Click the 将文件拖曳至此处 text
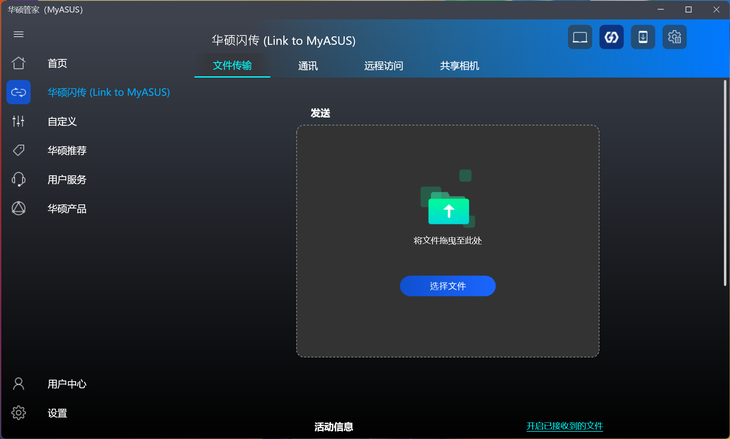Image resolution: width=730 pixels, height=439 pixels. point(448,241)
